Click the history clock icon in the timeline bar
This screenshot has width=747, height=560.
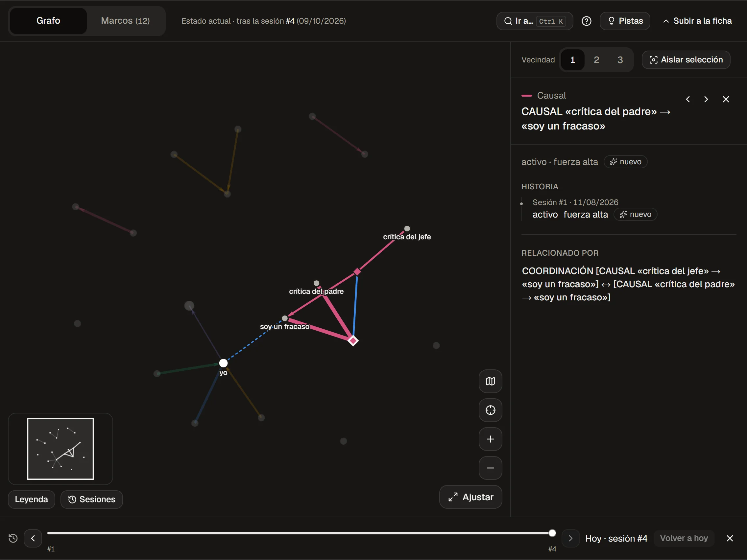(x=13, y=538)
